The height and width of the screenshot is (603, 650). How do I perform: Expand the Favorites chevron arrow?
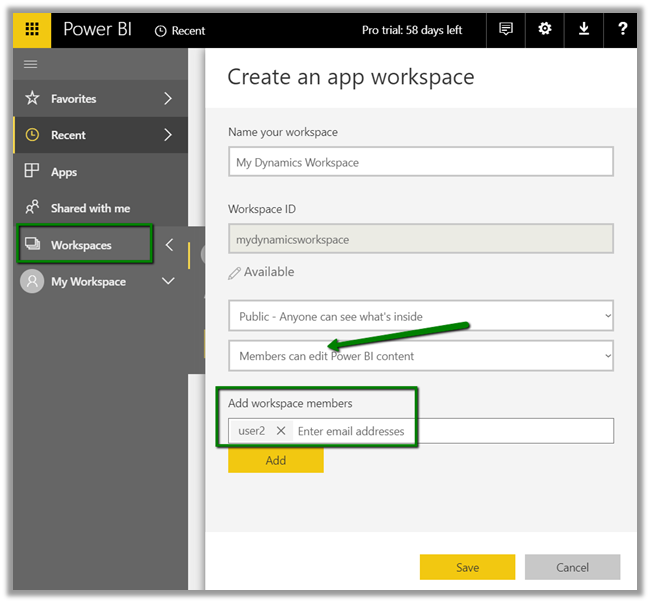(x=167, y=99)
